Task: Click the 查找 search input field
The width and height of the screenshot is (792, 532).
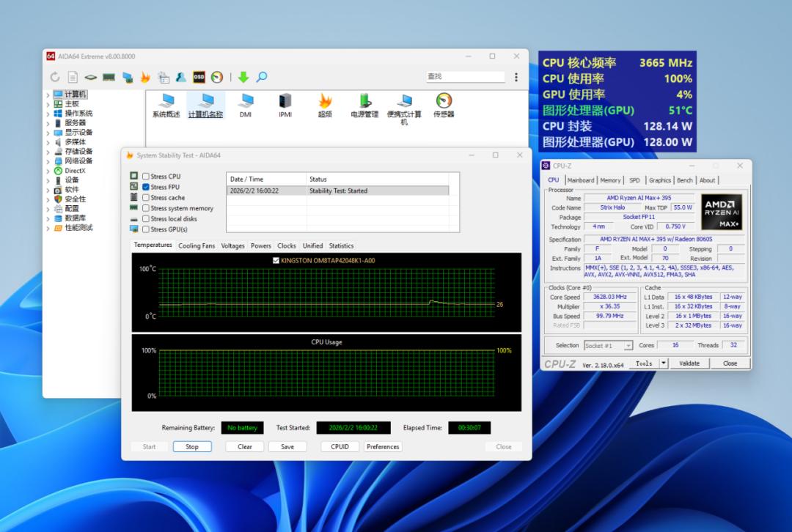Action: pos(465,77)
